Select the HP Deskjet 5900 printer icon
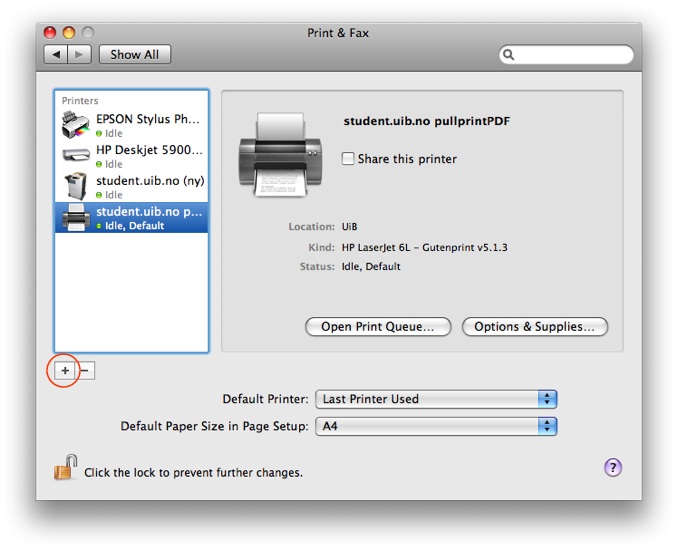This screenshot has width=678, height=550. [75, 155]
